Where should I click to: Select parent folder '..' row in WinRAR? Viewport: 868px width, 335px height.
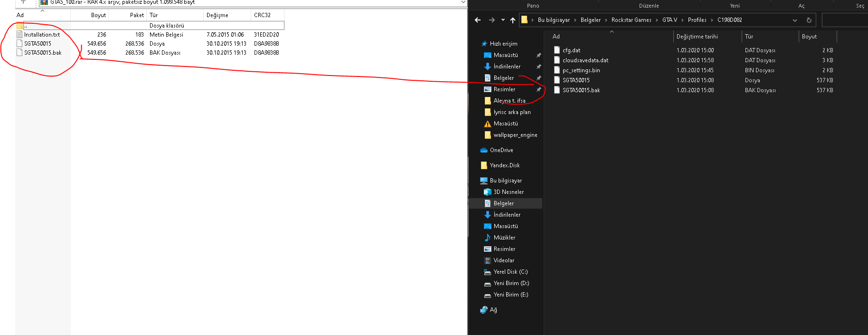click(150, 26)
